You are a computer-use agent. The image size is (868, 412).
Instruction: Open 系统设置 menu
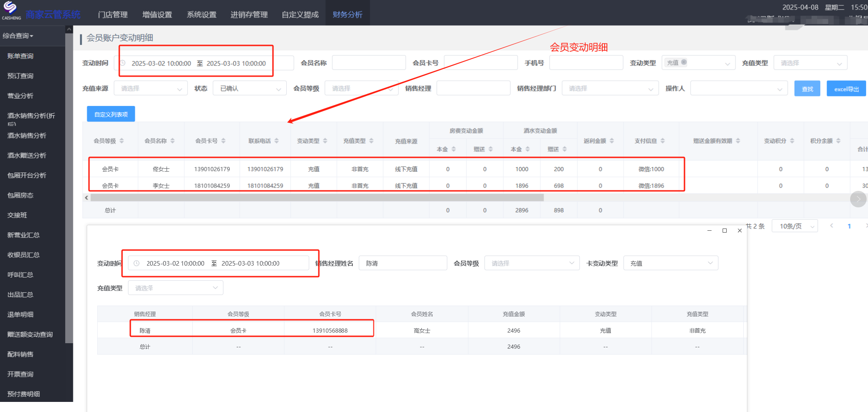click(201, 15)
